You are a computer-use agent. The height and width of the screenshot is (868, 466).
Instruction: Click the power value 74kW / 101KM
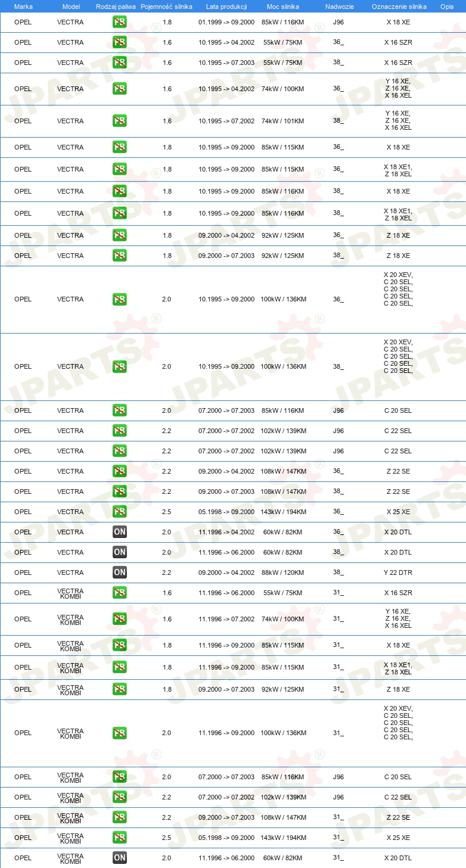tap(283, 121)
